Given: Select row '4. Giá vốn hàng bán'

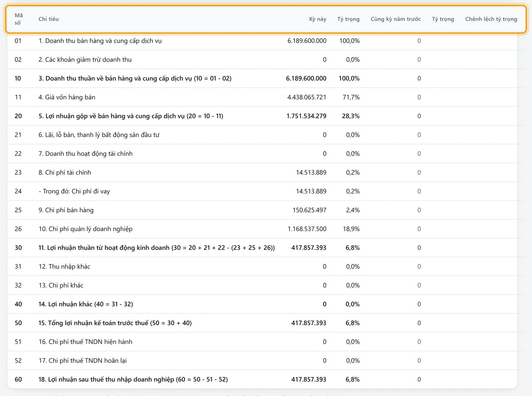Looking at the screenshot, I should point(262,97).
